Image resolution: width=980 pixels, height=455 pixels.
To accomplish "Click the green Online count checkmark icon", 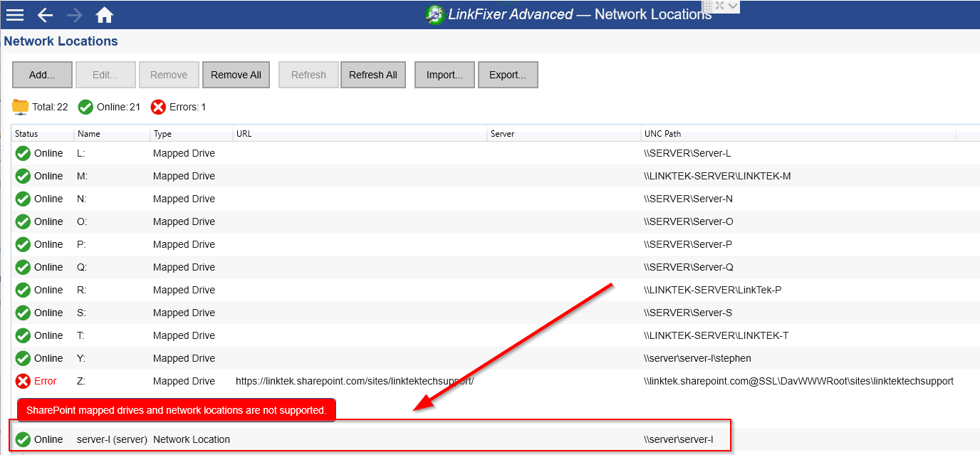I will tap(85, 107).
